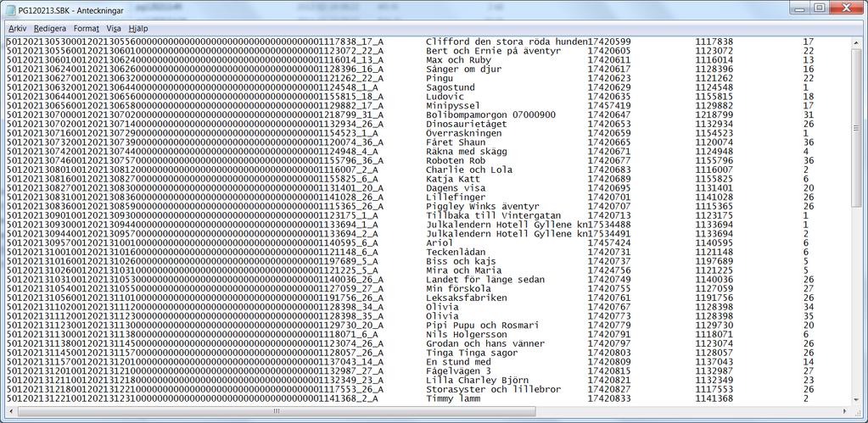Image resolution: width=868 pixels, height=423 pixels.
Task: Click the Notepad icon in the title bar
Action: pyautogui.click(x=11, y=10)
